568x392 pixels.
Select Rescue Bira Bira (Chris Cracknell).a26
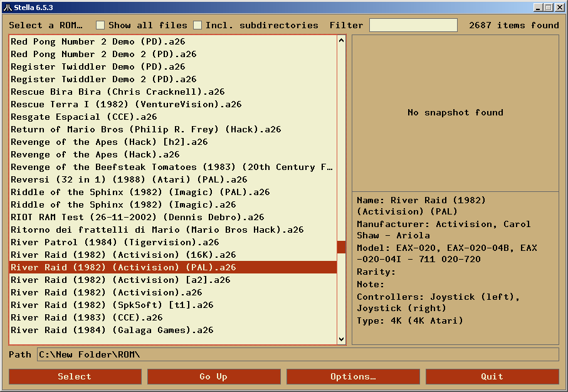tap(173, 92)
